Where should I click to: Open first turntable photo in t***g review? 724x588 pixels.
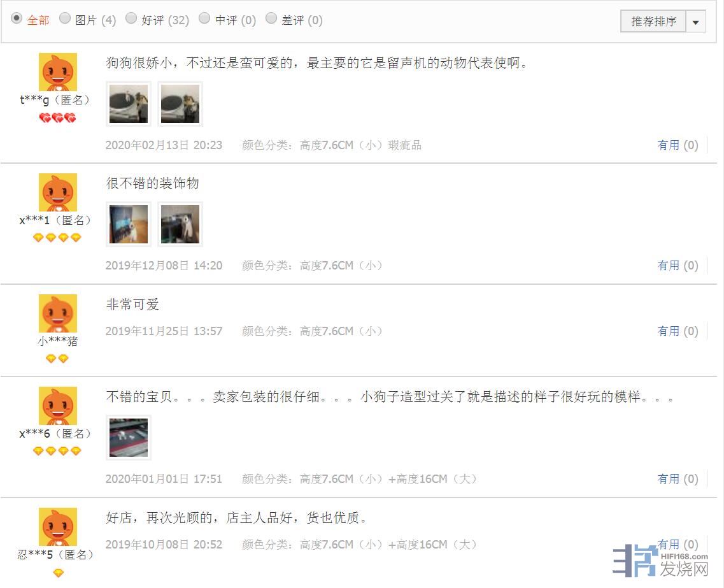click(129, 104)
